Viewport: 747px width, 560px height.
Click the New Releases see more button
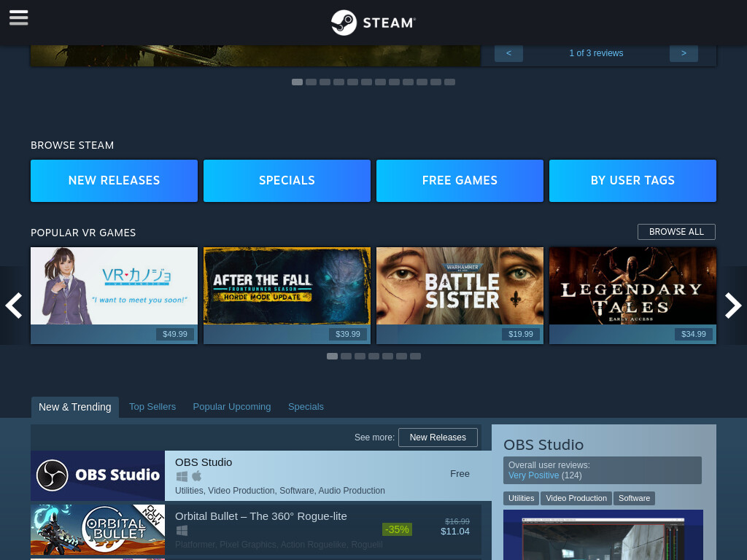pos(438,437)
